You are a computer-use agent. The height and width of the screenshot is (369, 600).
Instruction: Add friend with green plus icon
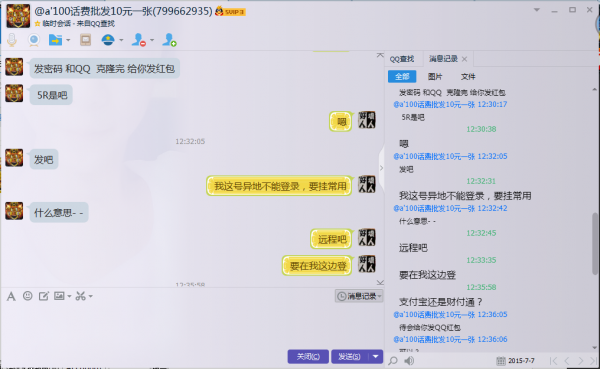169,40
